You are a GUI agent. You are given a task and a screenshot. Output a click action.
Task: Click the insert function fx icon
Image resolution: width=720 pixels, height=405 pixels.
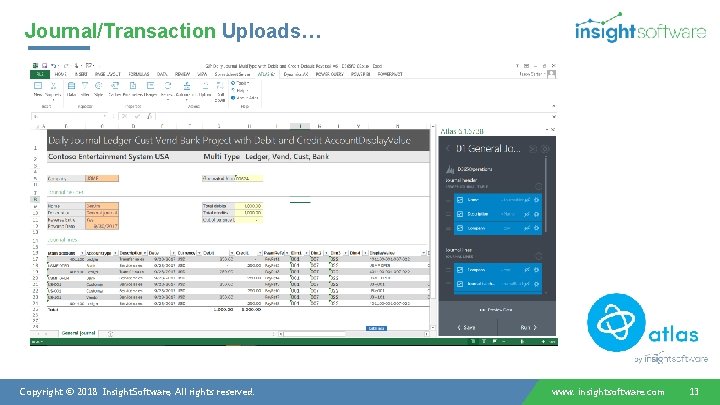click(149, 117)
